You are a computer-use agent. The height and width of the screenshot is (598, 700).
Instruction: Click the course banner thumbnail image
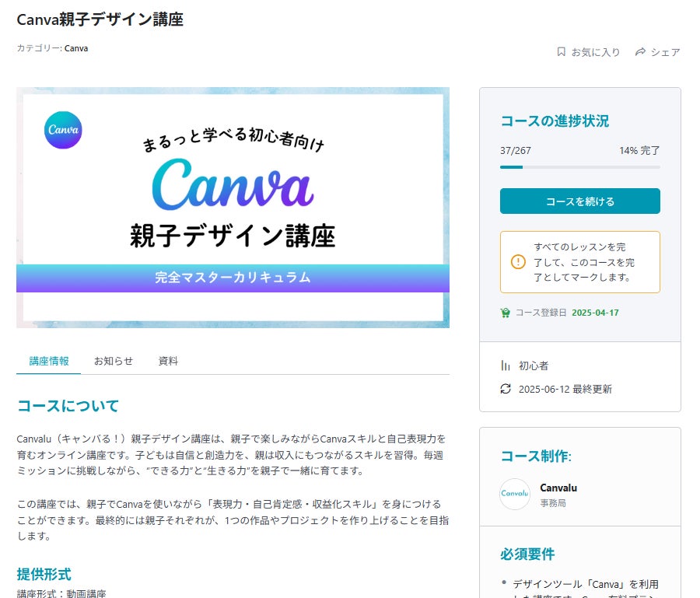pyautogui.click(x=233, y=208)
